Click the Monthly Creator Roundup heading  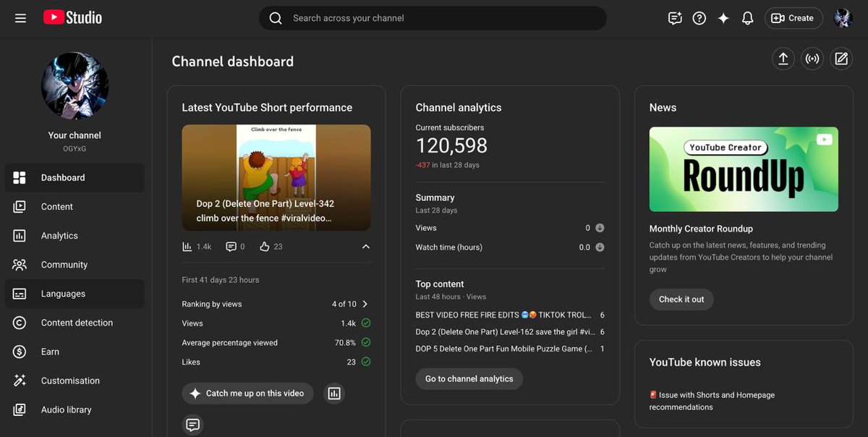(x=701, y=229)
